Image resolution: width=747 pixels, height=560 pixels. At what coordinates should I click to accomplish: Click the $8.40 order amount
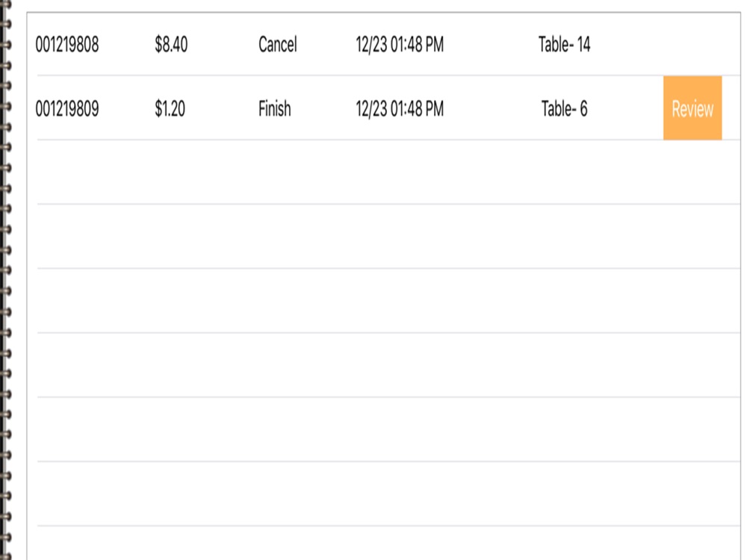pyautogui.click(x=171, y=45)
